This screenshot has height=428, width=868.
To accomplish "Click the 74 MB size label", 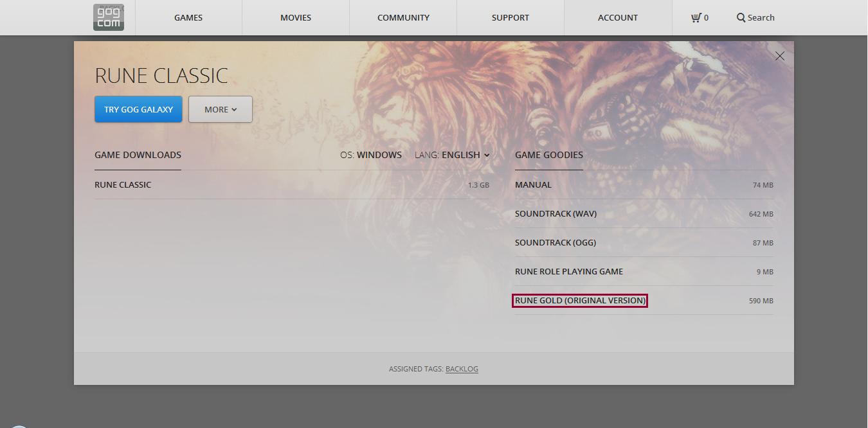I will (x=763, y=185).
